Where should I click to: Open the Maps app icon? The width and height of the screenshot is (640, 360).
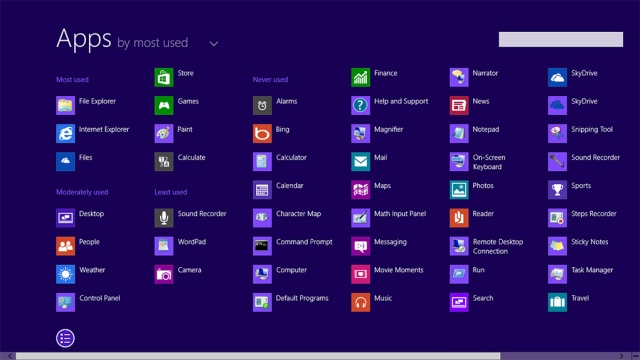[x=360, y=190]
